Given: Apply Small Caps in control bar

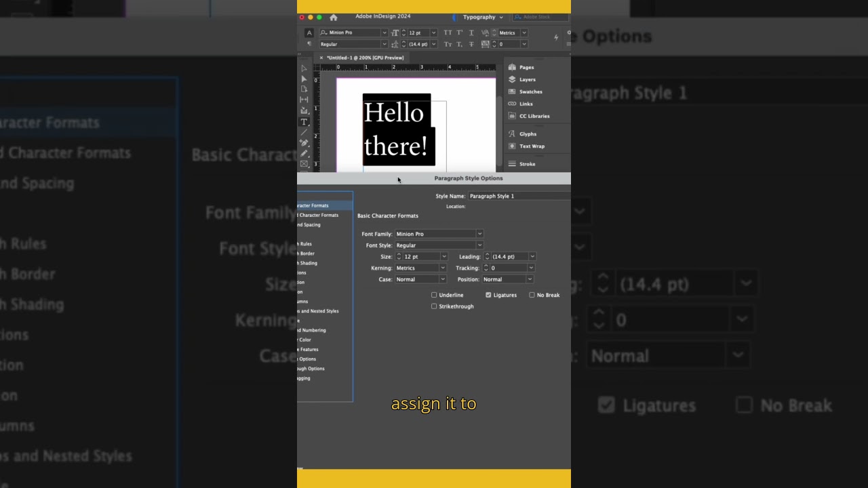Looking at the screenshot, I should (448, 44).
